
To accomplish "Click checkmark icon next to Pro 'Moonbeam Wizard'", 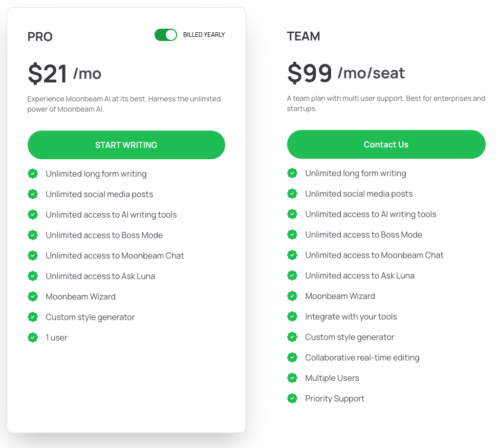I will pyautogui.click(x=33, y=296).
